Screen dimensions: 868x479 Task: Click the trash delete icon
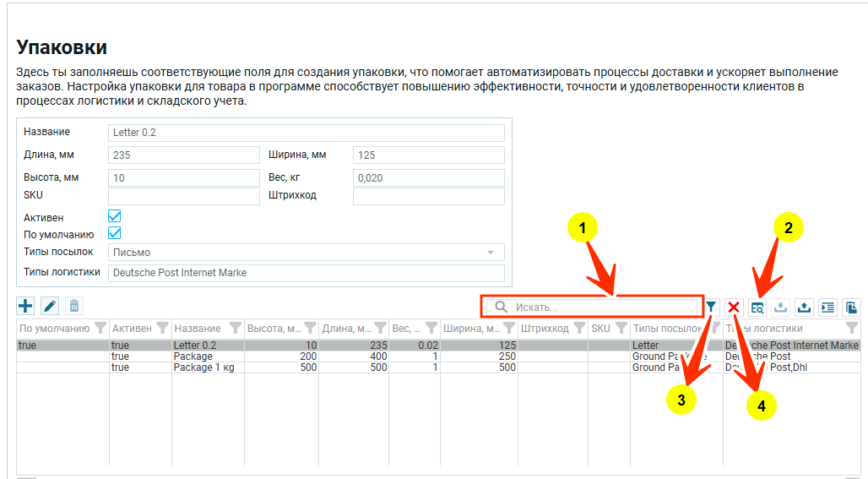74,307
